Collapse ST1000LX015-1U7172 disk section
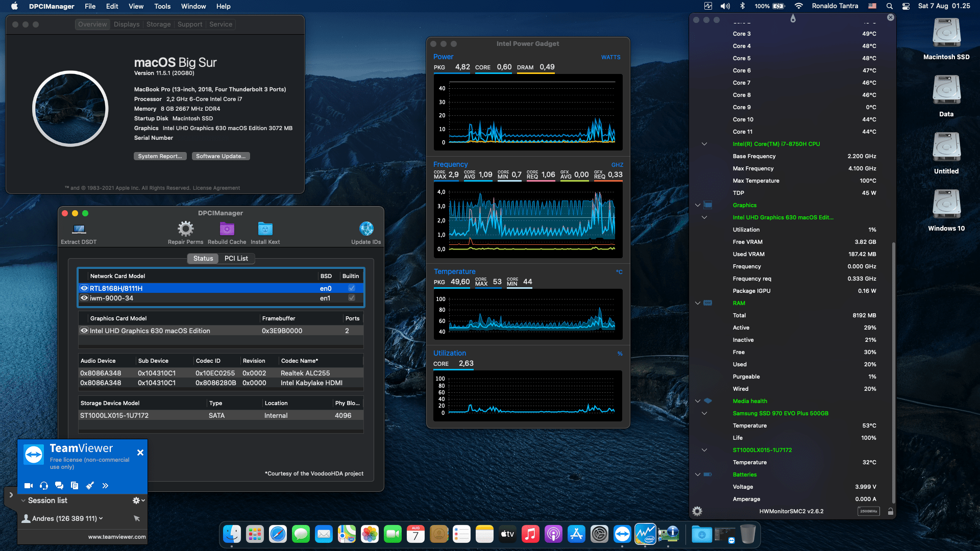The width and height of the screenshot is (980, 551). coord(704,450)
